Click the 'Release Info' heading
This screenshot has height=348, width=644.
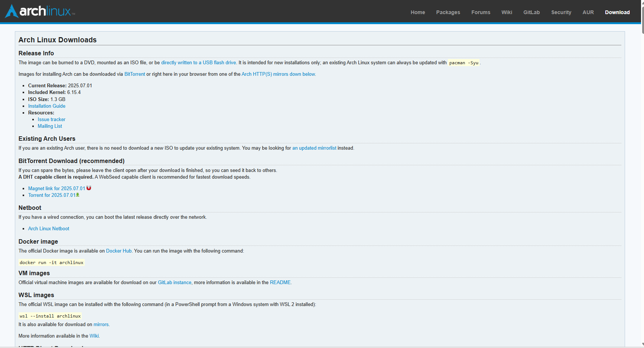click(x=36, y=53)
